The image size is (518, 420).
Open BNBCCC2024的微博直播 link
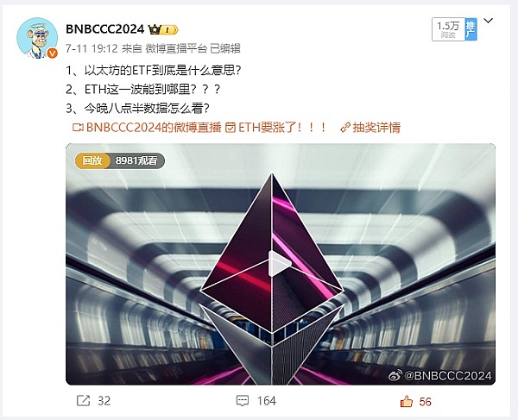147,128
